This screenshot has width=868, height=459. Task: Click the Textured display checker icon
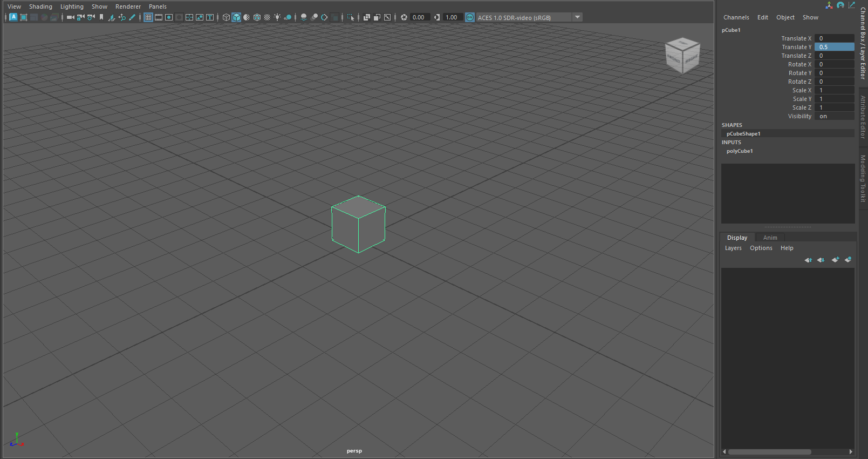267,17
